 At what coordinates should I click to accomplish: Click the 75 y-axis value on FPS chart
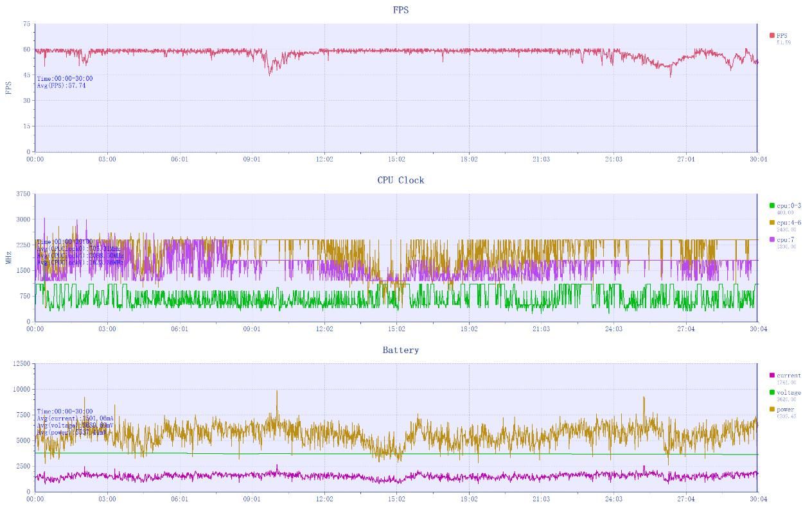(x=26, y=24)
